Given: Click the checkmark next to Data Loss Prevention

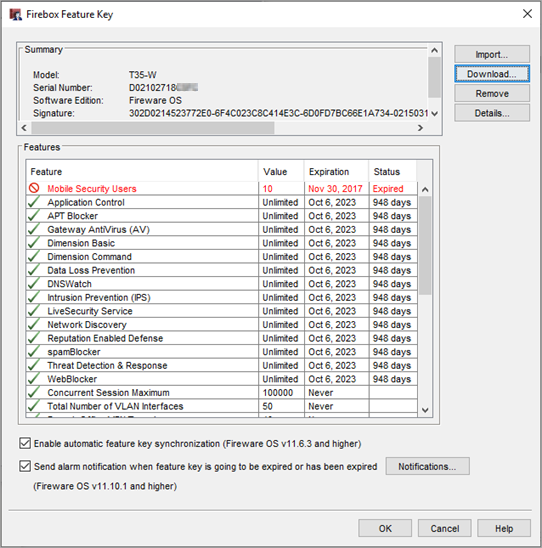Looking at the screenshot, I should point(34,270).
